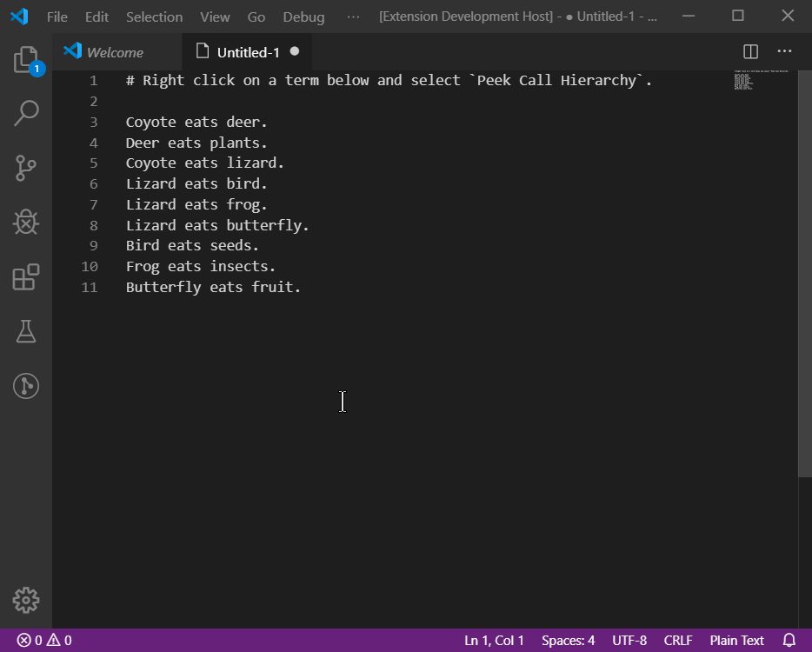Click the VS Code logo in title bar

pos(19,17)
